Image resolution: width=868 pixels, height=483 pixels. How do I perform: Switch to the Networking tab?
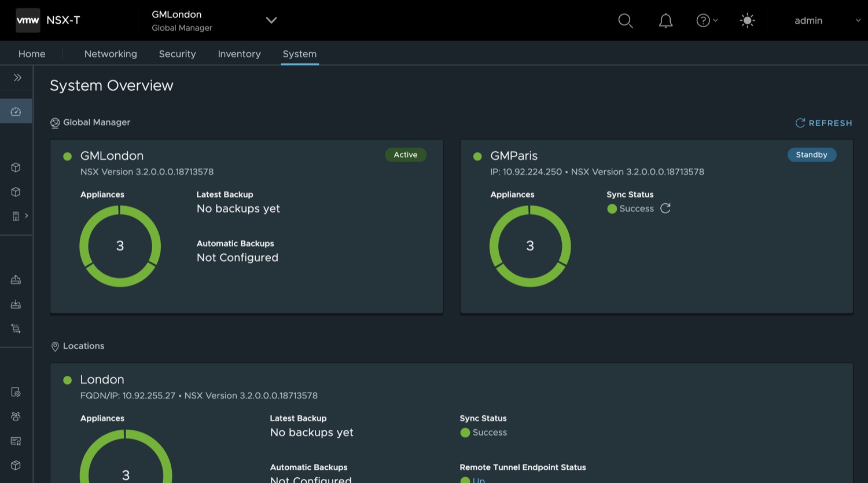[x=111, y=54]
